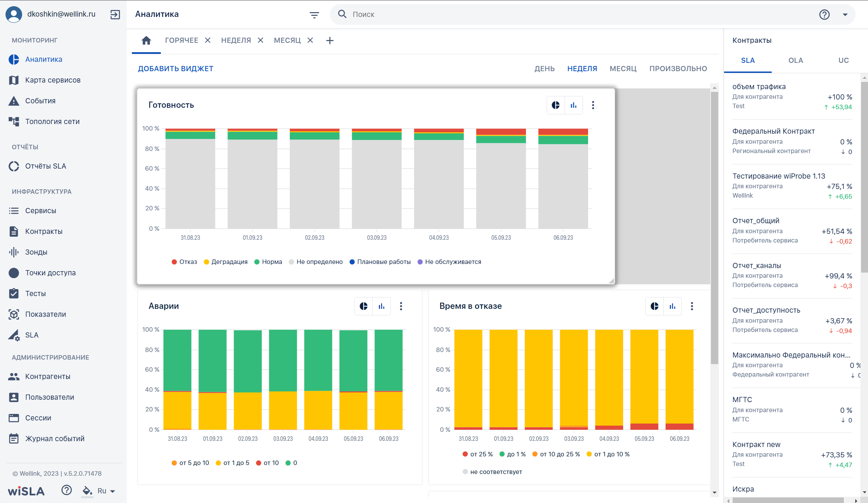Open the theme color fill icon in footer
The width and height of the screenshot is (868, 503).
click(x=87, y=491)
